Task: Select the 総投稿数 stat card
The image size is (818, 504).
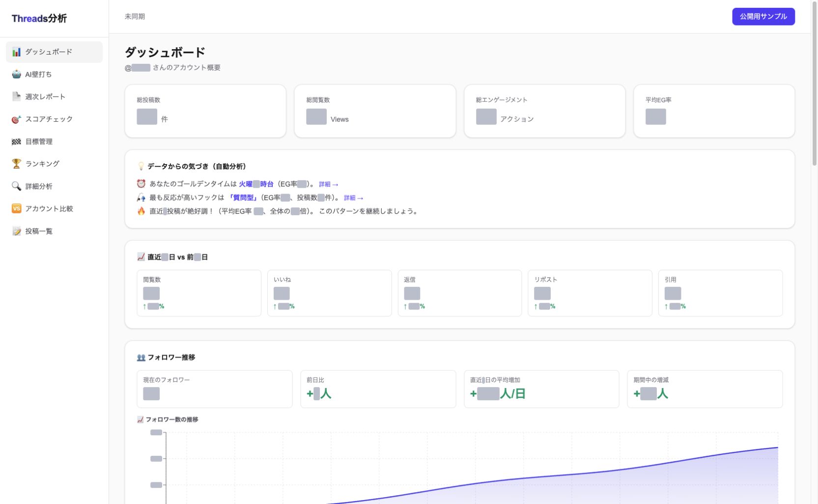Action: (x=205, y=111)
